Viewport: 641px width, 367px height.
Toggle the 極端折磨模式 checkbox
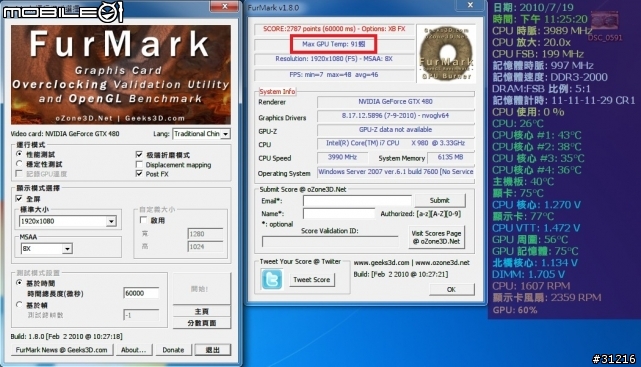139,154
